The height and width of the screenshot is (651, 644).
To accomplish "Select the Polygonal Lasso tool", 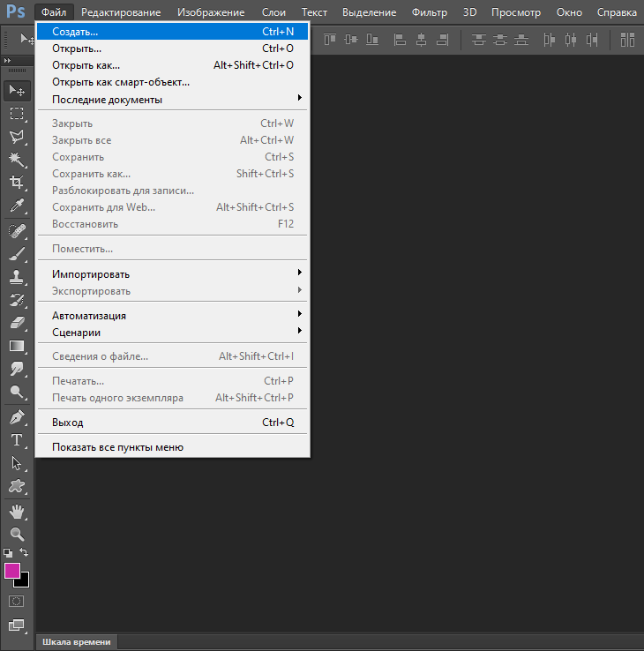I will point(17,136).
